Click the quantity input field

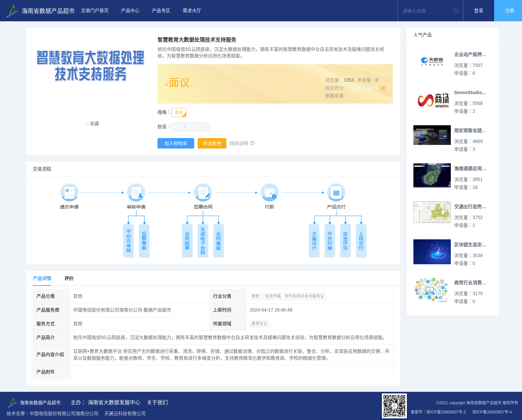[186, 127]
